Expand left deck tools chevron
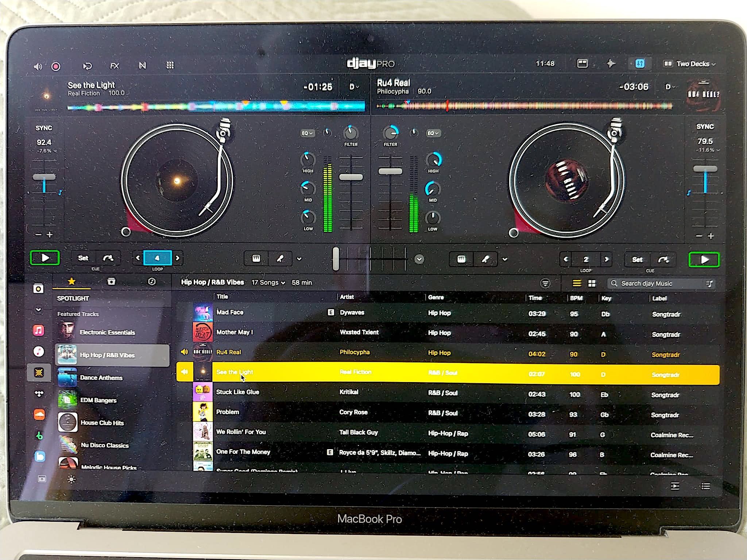Viewport: 747px width, 560px height. 299,259
